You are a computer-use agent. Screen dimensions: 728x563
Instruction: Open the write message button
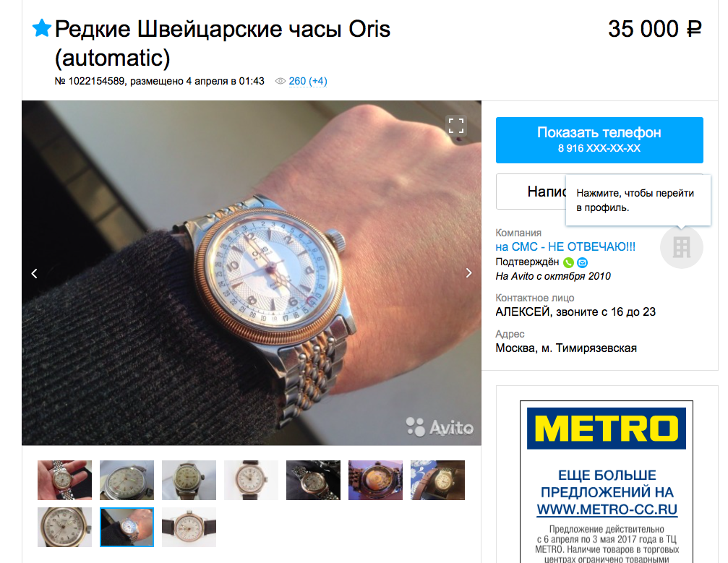tap(531, 192)
